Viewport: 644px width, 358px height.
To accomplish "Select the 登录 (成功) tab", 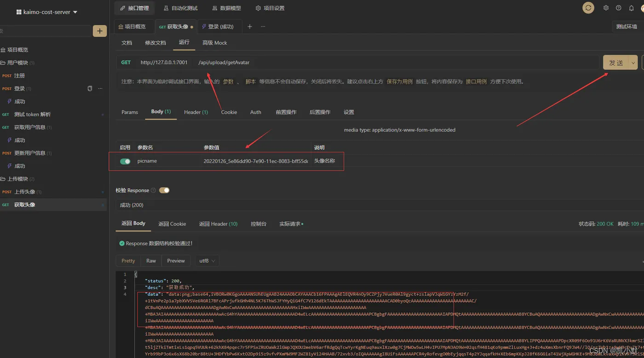I will tap(218, 27).
